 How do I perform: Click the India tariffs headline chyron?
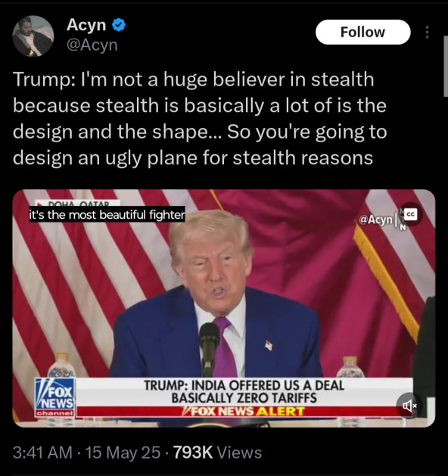[x=244, y=391]
